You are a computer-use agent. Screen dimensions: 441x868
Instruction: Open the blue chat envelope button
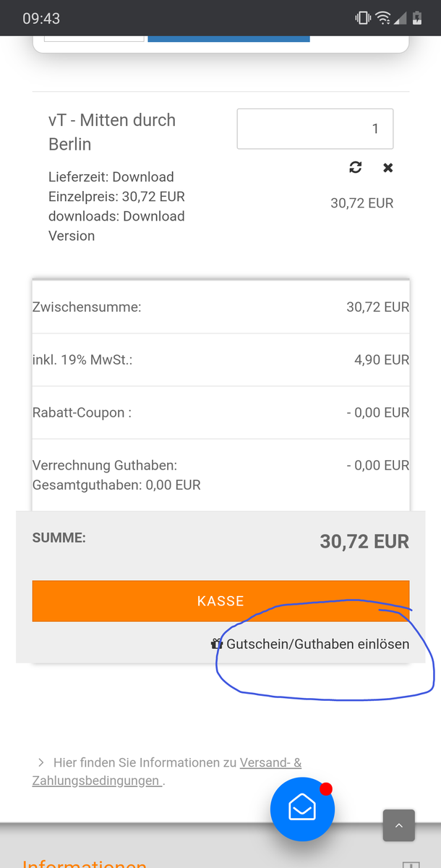[302, 809]
